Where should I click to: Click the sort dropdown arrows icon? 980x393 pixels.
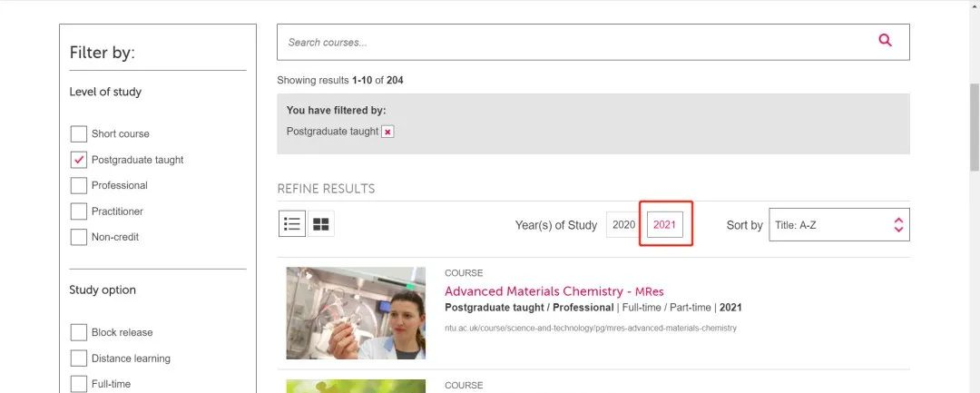[898, 225]
